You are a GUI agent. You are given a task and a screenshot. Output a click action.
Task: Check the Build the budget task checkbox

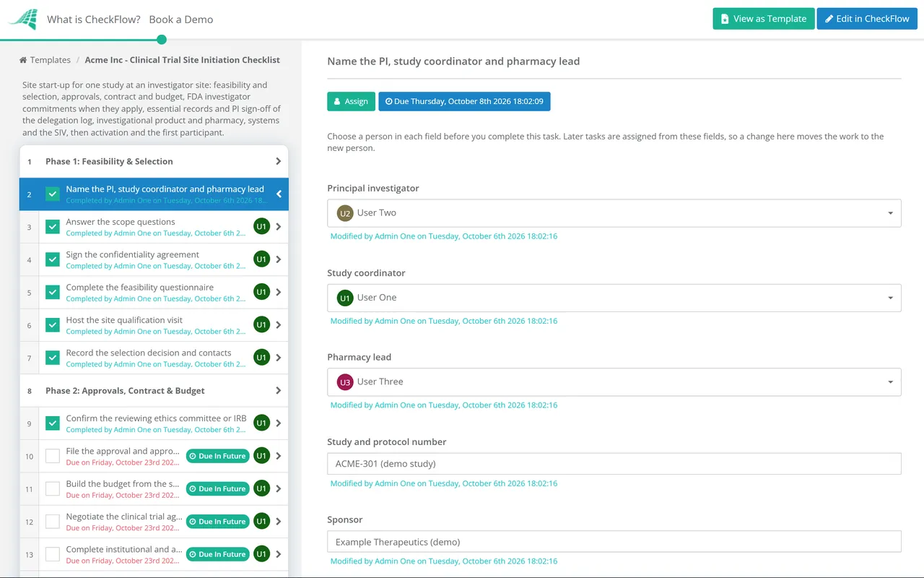(53, 489)
